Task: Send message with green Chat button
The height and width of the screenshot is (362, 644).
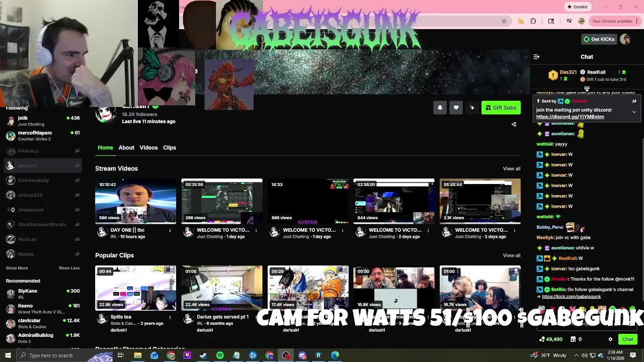Action: (x=628, y=339)
